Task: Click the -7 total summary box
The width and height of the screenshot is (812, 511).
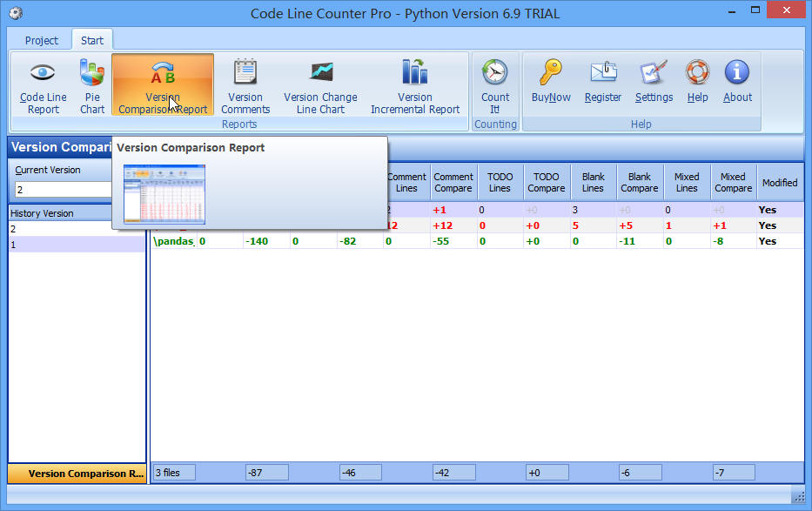Action: coord(734,473)
